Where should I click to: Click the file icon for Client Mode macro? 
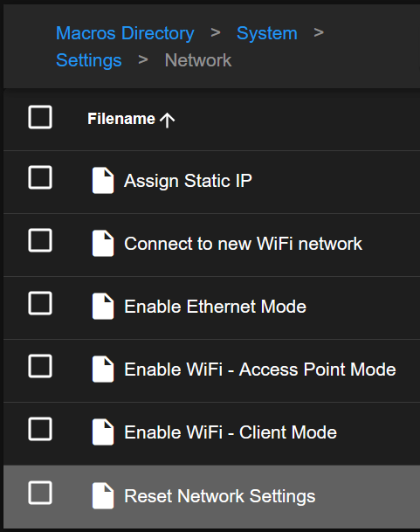coord(103,432)
